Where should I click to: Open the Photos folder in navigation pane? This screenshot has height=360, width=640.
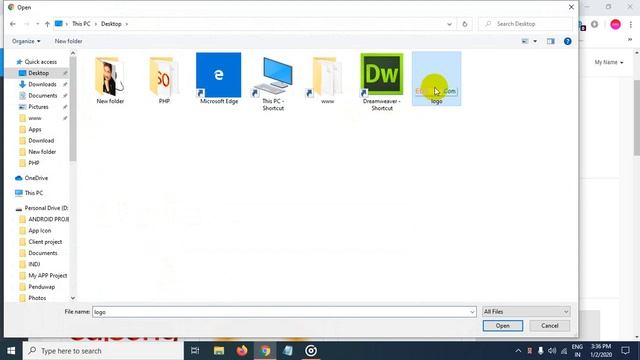pyautogui.click(x=37, y=298)
